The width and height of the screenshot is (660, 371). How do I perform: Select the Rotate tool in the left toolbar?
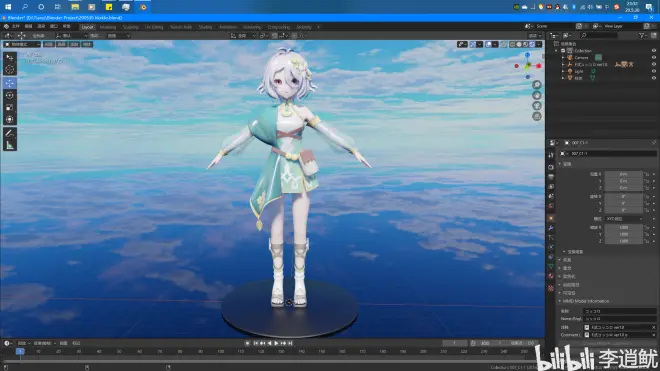pyautogui.click(x=10, y=95)
